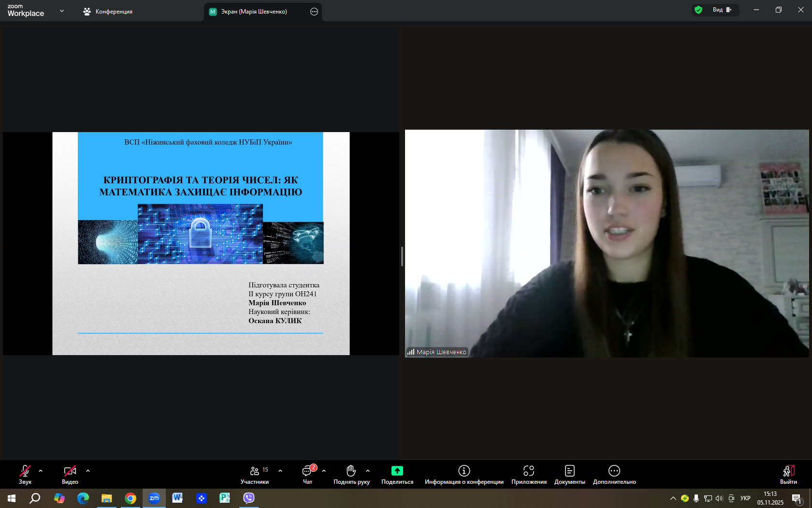This screenshot has width=812, height=508.
Task: Open Viber from the Windows taskbar
Action: click(249, 498)
